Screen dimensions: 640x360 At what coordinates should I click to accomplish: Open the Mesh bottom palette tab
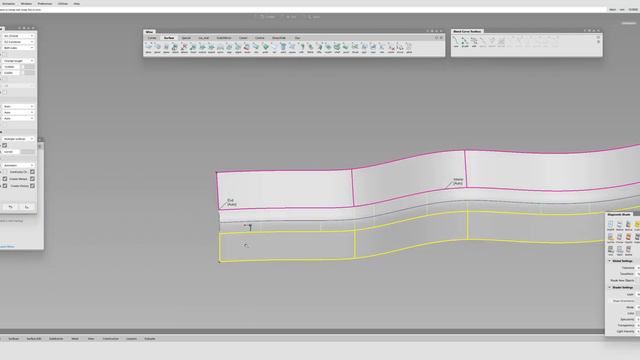coord(75,339)
